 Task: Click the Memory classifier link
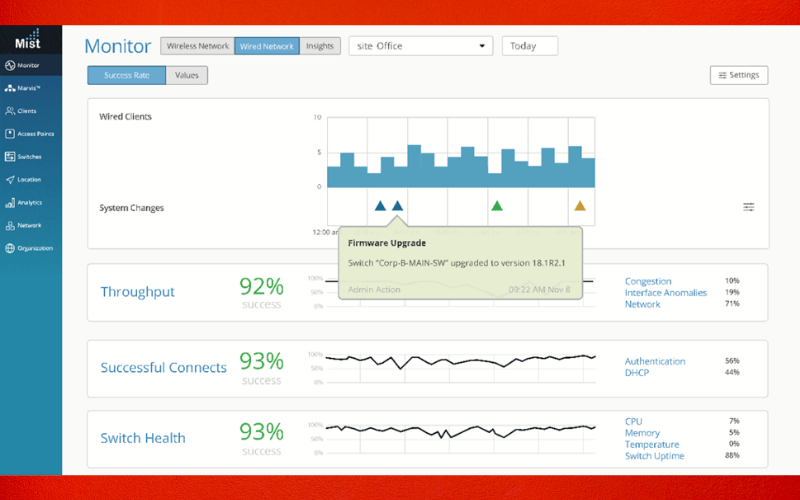point(642,433)
